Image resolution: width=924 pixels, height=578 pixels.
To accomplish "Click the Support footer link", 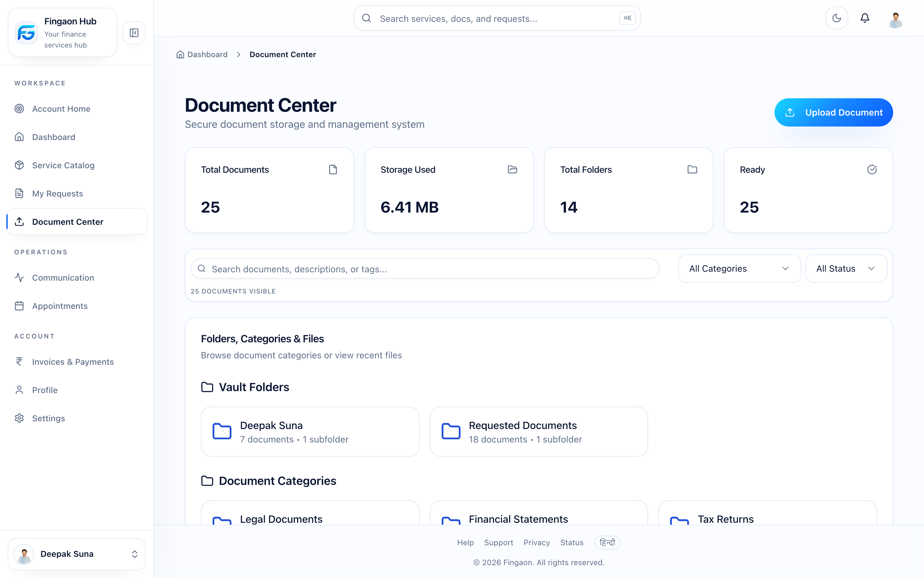I will pyautogui.click(x=499, y=542).
